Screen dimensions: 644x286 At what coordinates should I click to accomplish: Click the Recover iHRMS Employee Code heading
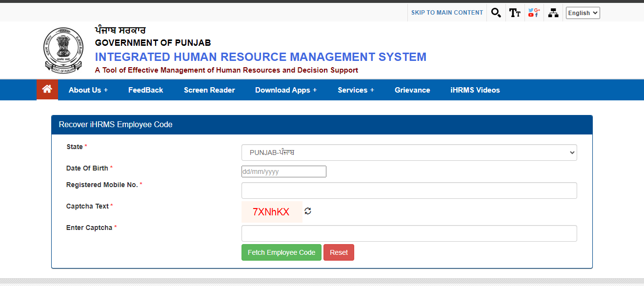(x=116, y=125)
